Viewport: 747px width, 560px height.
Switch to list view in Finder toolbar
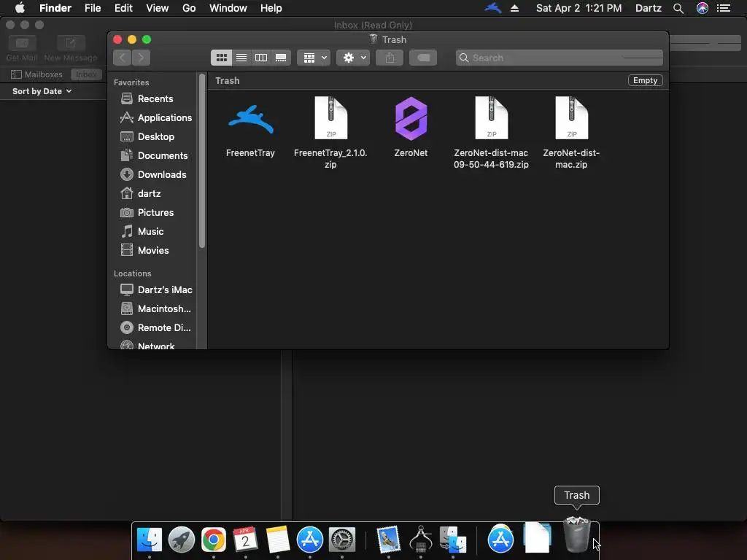click(x=241, y=58)
